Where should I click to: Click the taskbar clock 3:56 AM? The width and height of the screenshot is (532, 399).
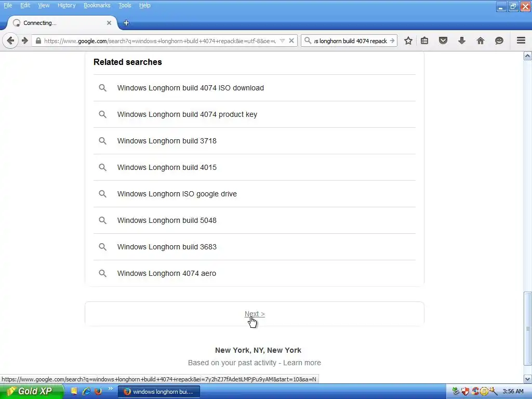[x=513, y=391]
